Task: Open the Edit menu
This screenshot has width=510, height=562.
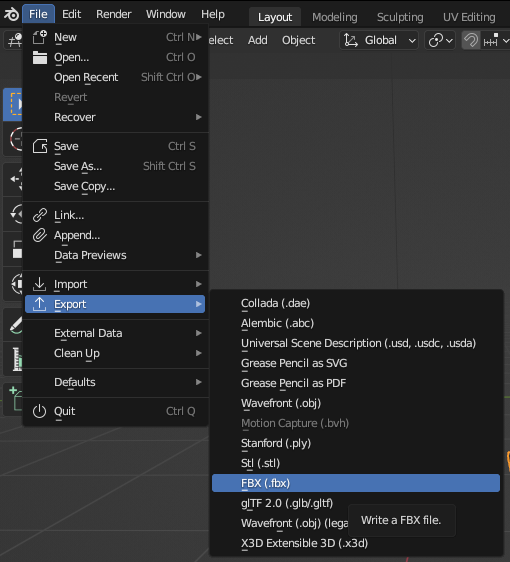Action: (x=71, y=14)
